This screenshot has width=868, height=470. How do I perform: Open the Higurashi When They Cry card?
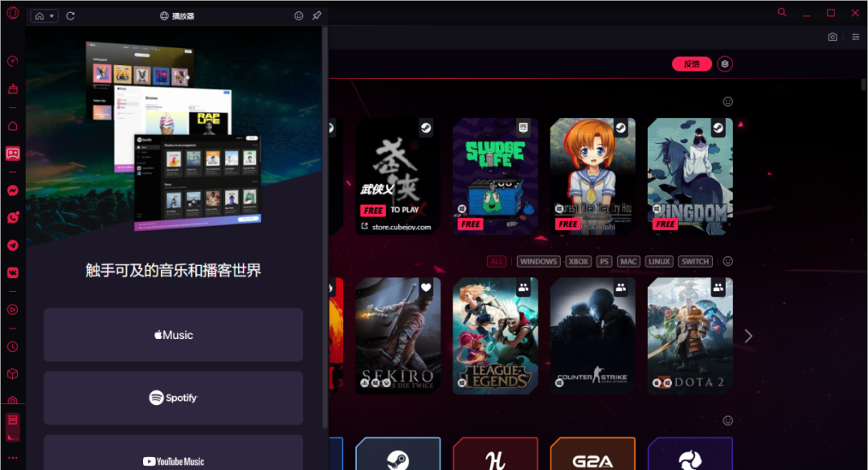click(x=593, y=176)
